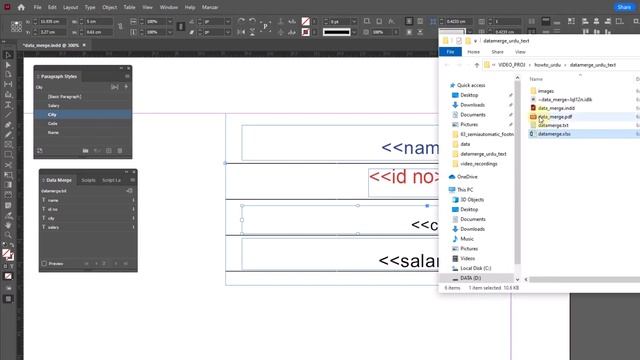Click the fill/stroke swatch in toolbox
The width and height of the screenshot is (640, 360).
click(x=8, y=255)
